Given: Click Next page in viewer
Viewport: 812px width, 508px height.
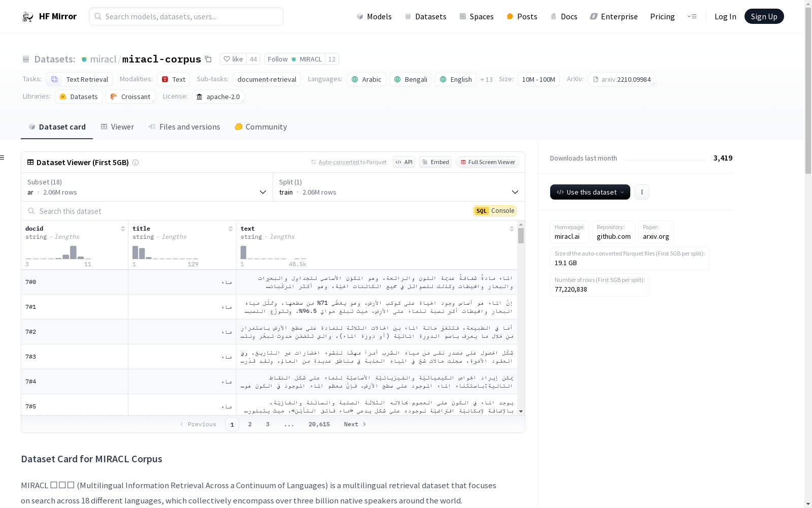Looking at the screenshot, I should (x=355, y=424).
